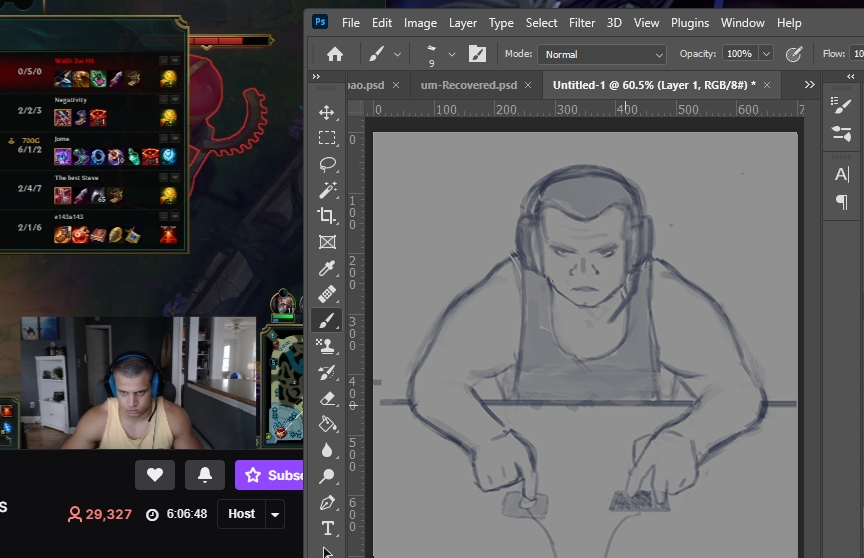Open the Character panel icon
864x558 pixels.
coord(841,175)
